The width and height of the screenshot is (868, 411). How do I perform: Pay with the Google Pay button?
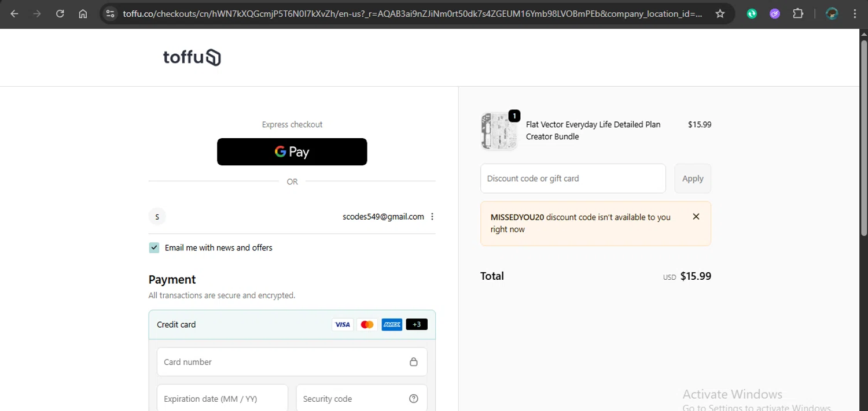(x=292, y=151)
